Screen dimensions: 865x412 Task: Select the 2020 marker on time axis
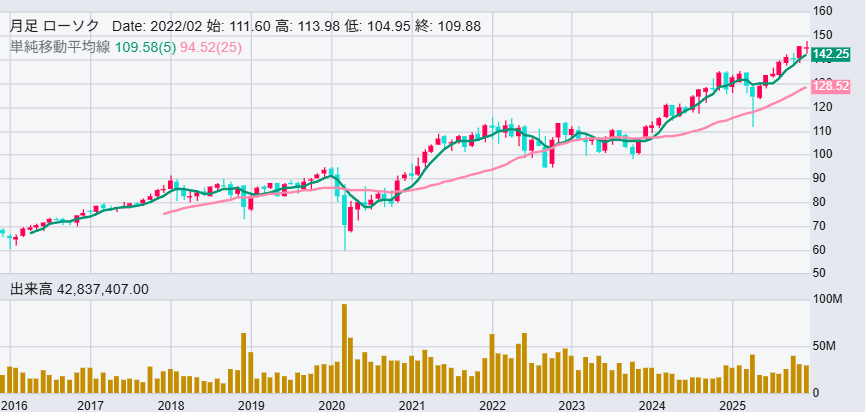331,405
